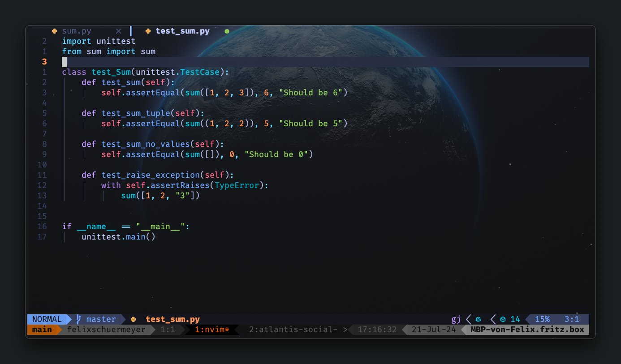Click the left chevron before the Copilot icon

467,319
